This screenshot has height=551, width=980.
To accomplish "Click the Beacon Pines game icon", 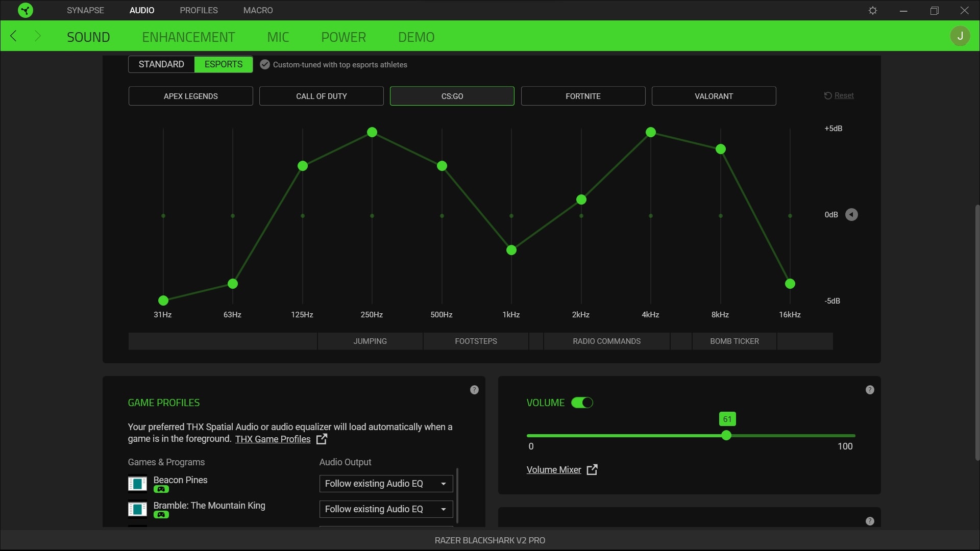I will tap(137, 483).
